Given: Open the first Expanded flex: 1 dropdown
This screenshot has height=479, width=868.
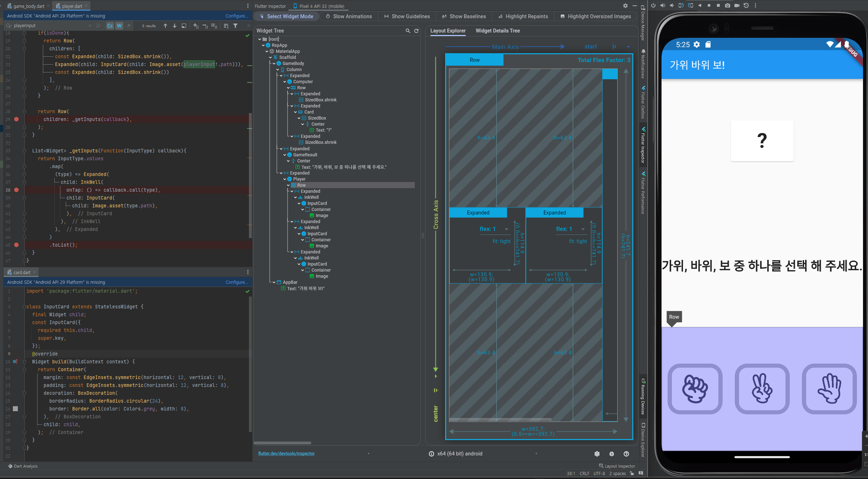Looking at the screenshot, I should click(506, 229).
